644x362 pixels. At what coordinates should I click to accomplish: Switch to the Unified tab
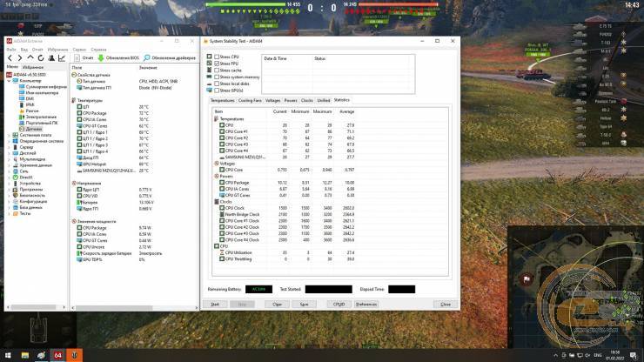tap(323, 100)
